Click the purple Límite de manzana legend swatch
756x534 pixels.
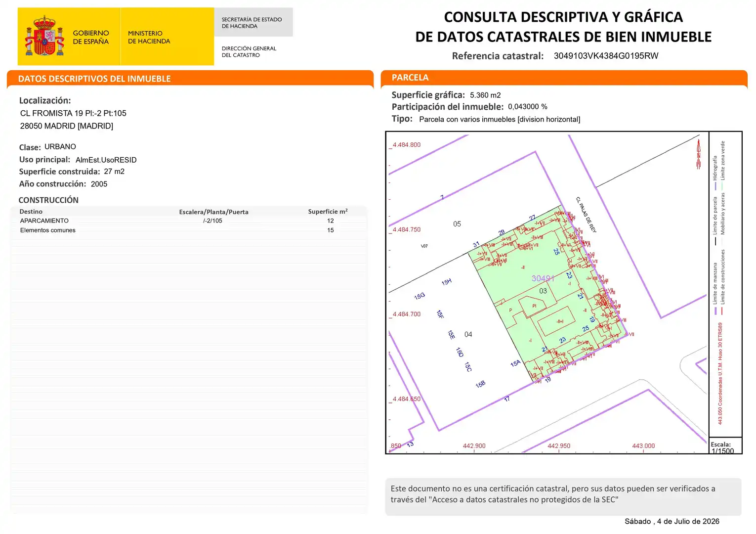[715, 311]
